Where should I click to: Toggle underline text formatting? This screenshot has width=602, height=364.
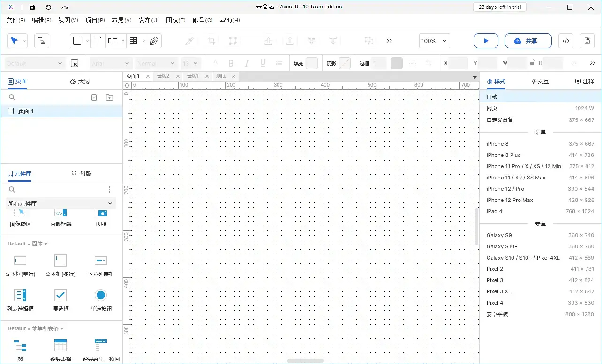(x=263, y=63)
